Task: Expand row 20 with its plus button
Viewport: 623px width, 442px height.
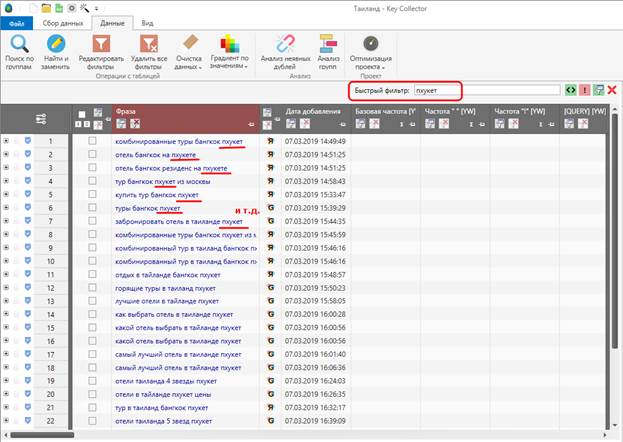Action: click(x=6, y=394)
